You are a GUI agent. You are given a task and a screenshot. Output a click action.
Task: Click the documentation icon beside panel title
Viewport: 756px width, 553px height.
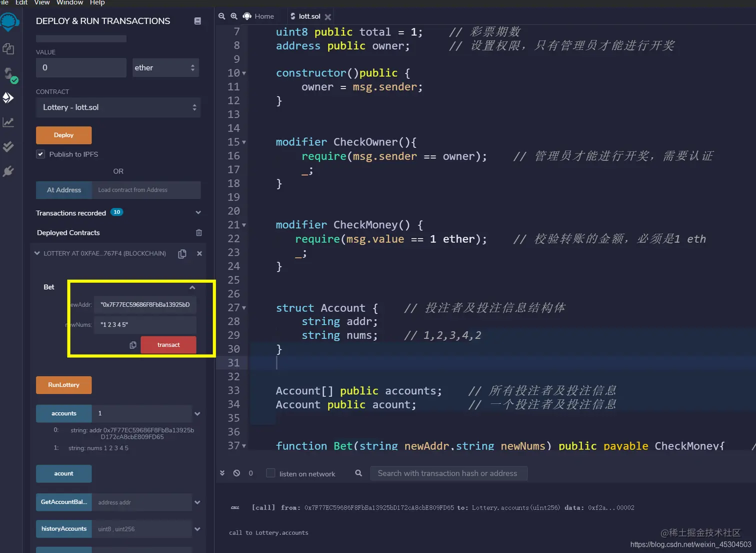click(x=197, y=21)
